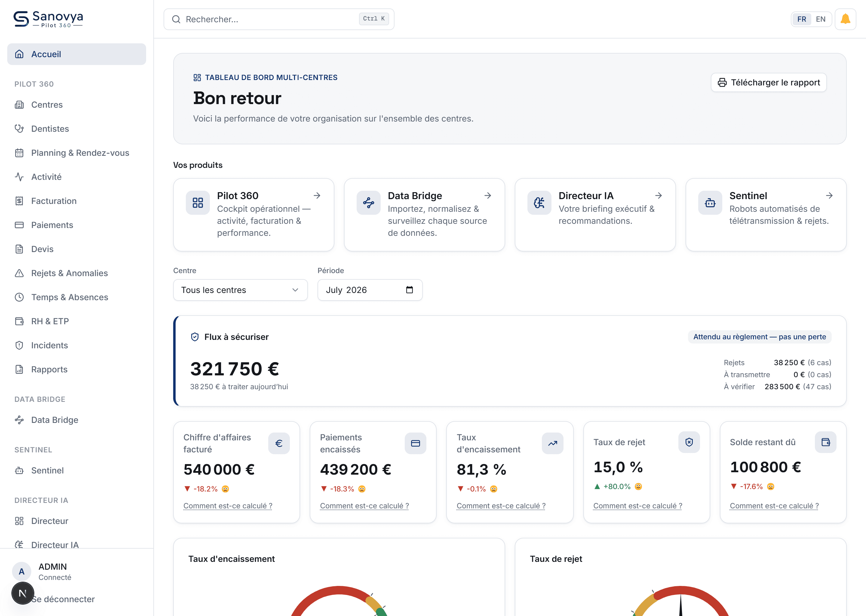Click the euro icon on Chiffre d'affaires card
Viewport: 866px width, 616px height.
[x=279, y=443]
